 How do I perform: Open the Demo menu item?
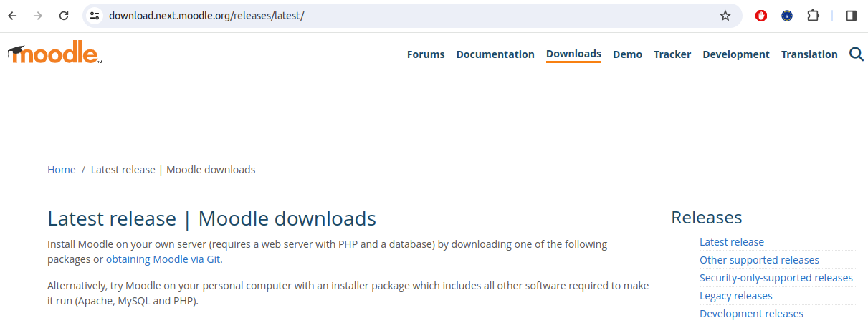(x=627, y=54)
